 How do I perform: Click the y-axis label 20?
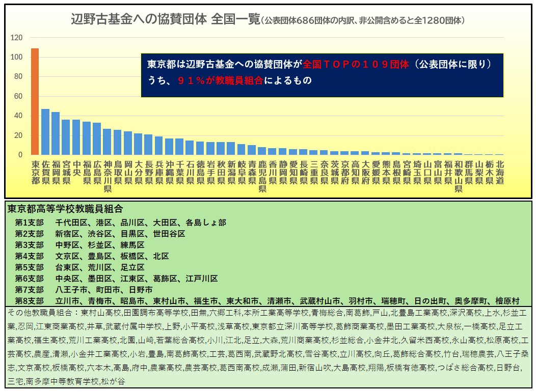coord(18,135)
